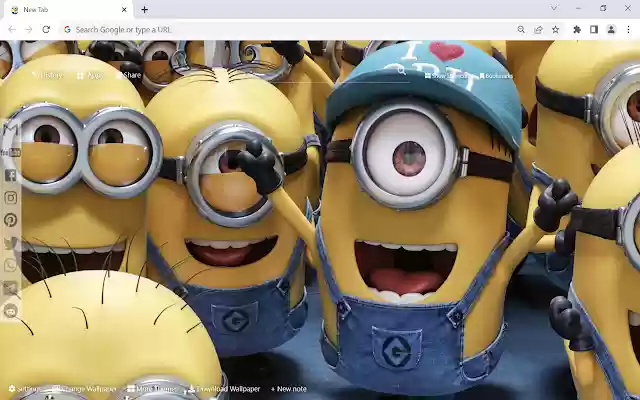The image size is (640, 400).
Task: Click the share this page icon
Action: [x=538, y=29]
